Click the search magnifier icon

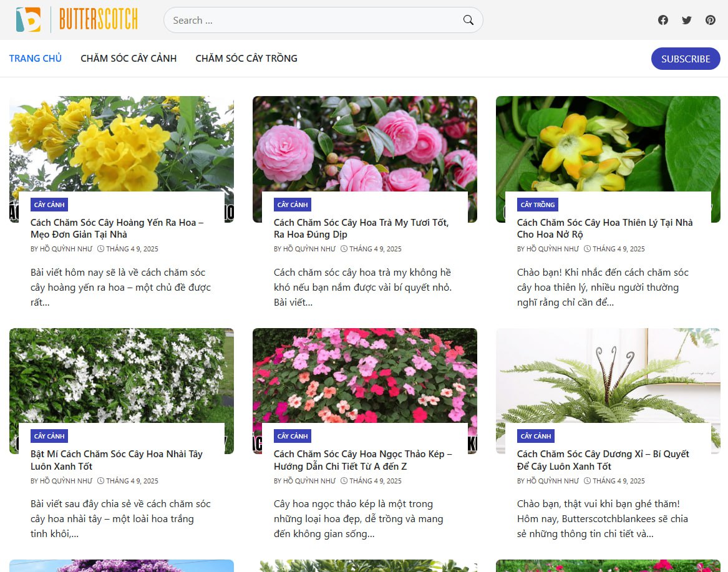[468, 20]
